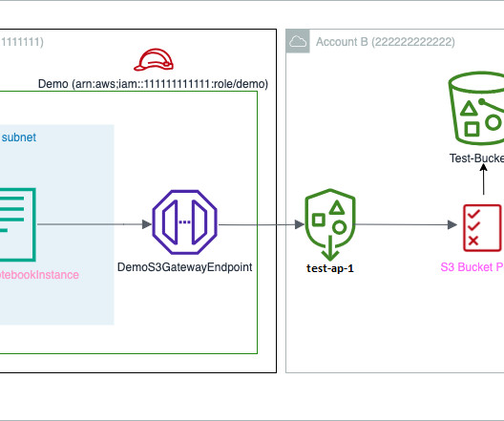
Task: Click the 'Test-Bucke' bucket label
Action: [476, 158]
